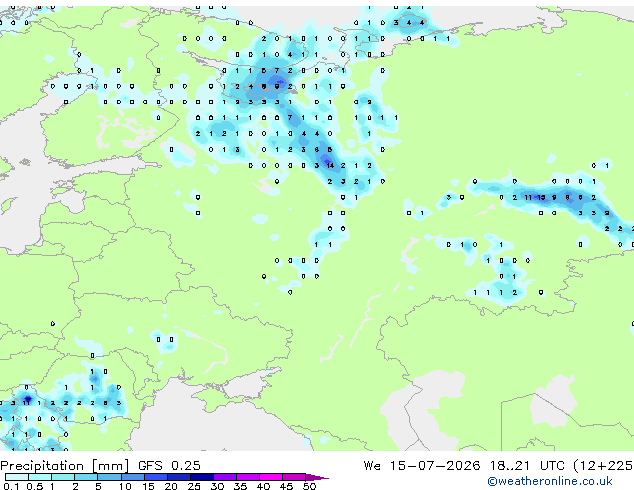Select the date text "We 15-07-2026"
The height and width of the screenshot is (490, 634).
click(x=422, y=465)
